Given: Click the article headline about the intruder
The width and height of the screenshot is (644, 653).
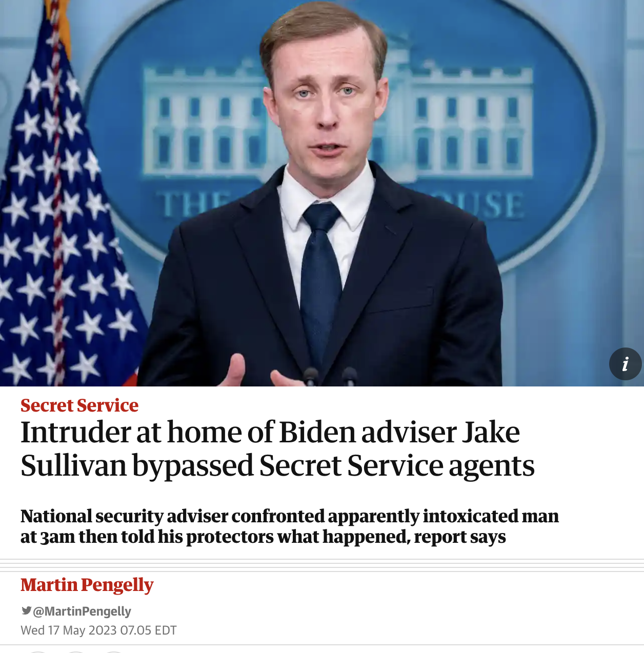Looking at the screenshot, I should tap(277, 448).
